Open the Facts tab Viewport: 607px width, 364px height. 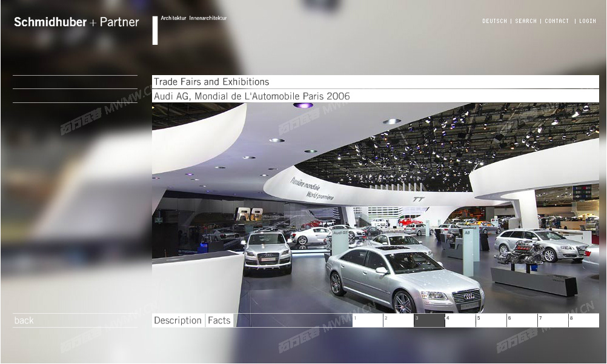[x=219, y=320]
